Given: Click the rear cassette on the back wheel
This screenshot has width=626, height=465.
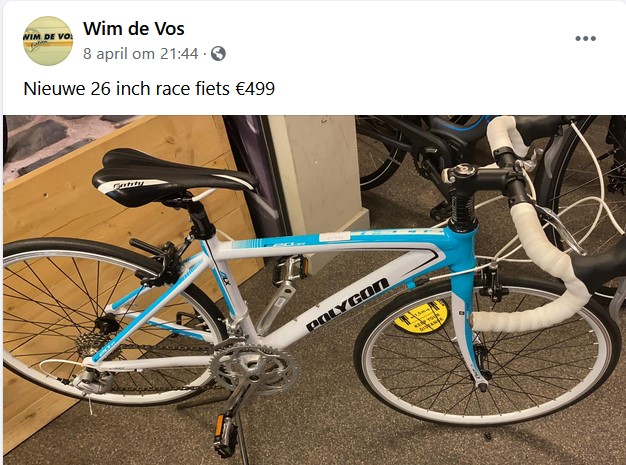Looking at the screenshot, I should pyautogui.click(x=93, y=346).
